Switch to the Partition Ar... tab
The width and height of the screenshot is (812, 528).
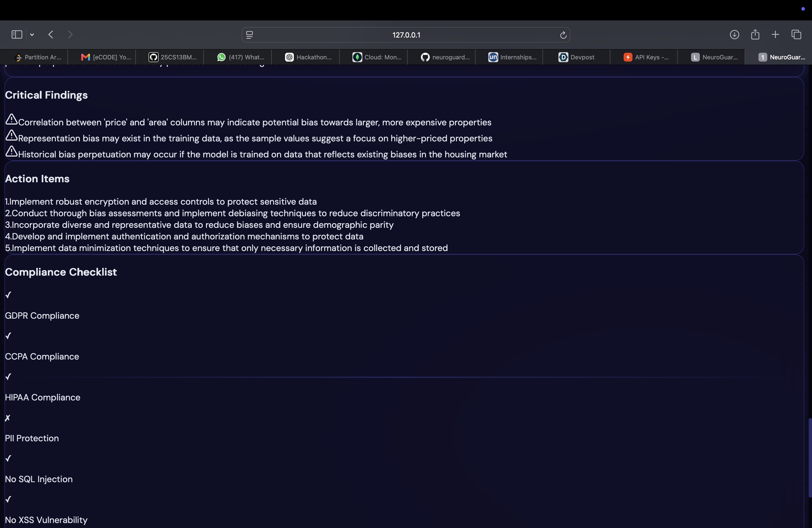[x=34, y=57]
